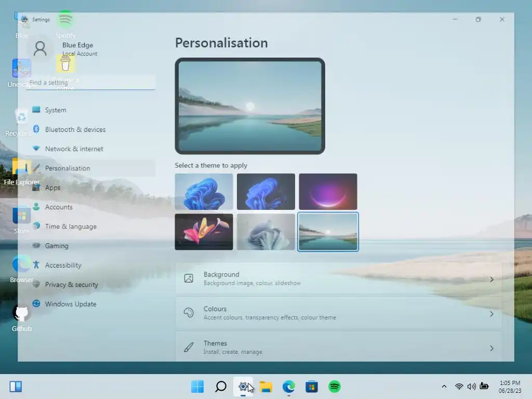
Task: Expand Themes via its chevron
Action: [491, 348]
